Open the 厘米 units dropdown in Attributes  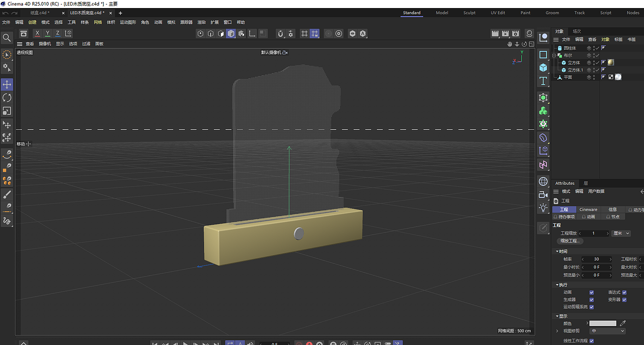tap(621, 233)
